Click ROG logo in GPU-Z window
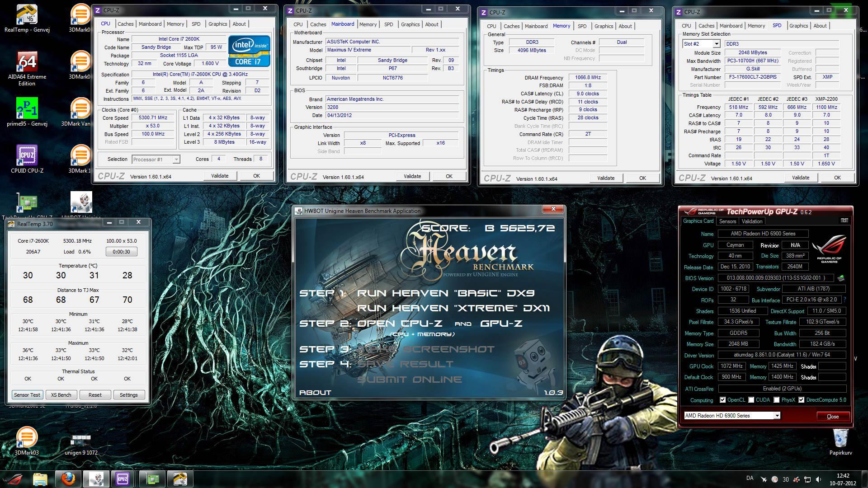This screenshot has height=488, width=868. 829,248
